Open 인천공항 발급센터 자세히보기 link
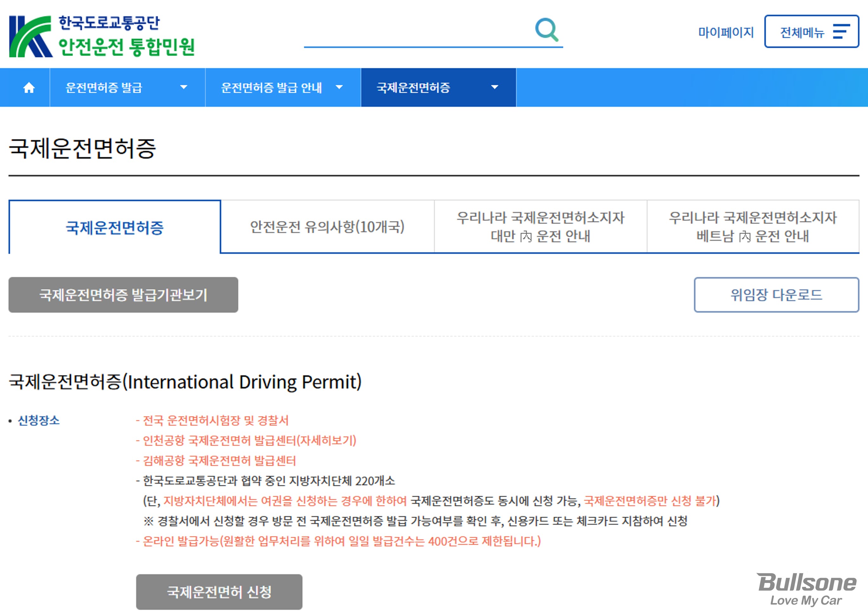The image size is (868, 616). pos(326,440)
